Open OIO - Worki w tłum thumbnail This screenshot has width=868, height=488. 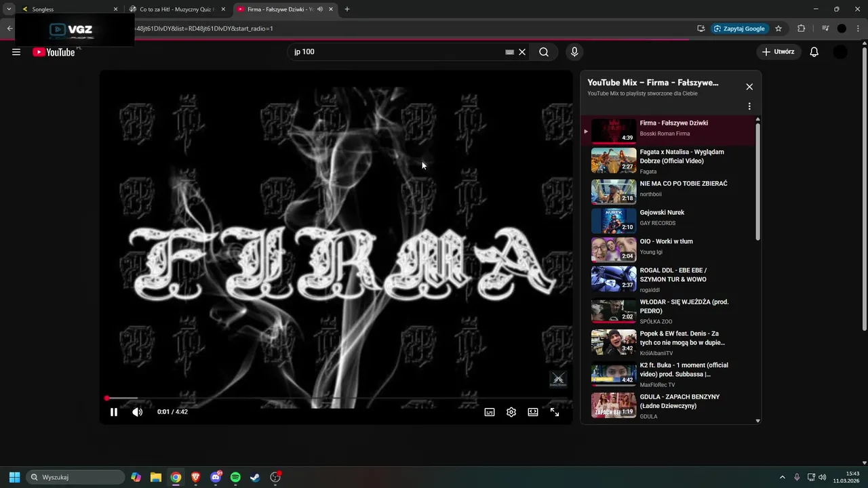click(614, 249)
